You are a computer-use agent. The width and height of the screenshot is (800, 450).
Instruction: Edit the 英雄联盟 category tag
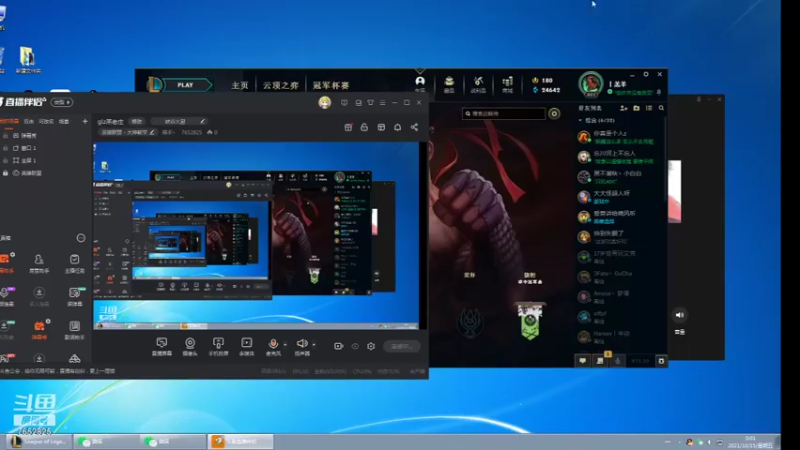[x=127, y=132]
